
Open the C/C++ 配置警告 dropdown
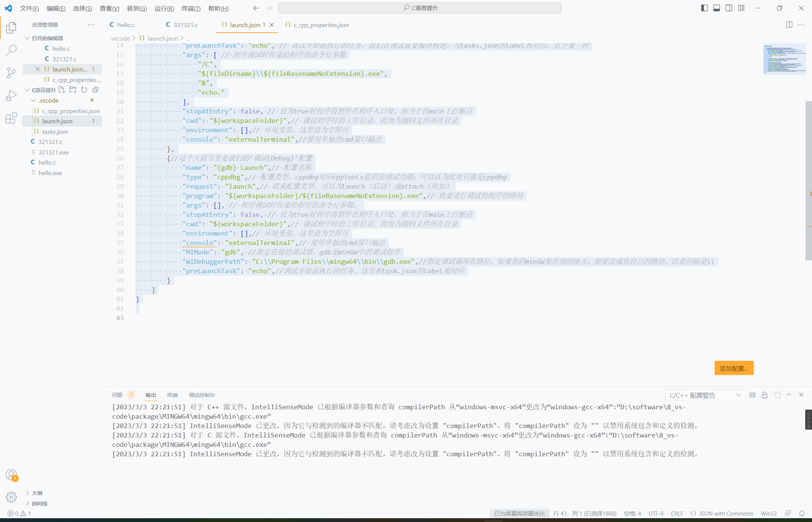point(705,395)
